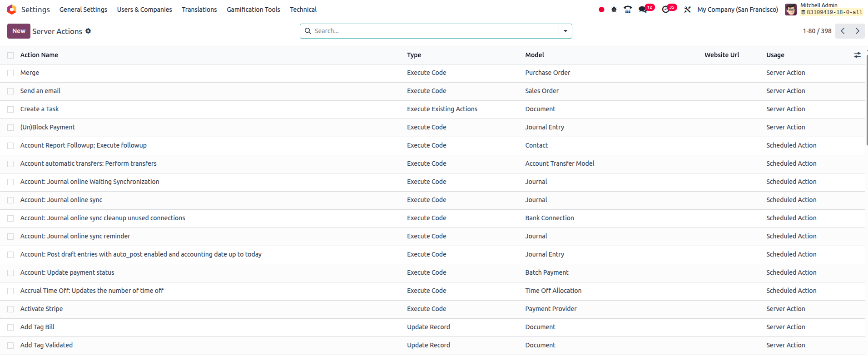Viewport: 868px width, 356px height.
Task: Click the Settings app title
Action: click(x=35, y=10)
